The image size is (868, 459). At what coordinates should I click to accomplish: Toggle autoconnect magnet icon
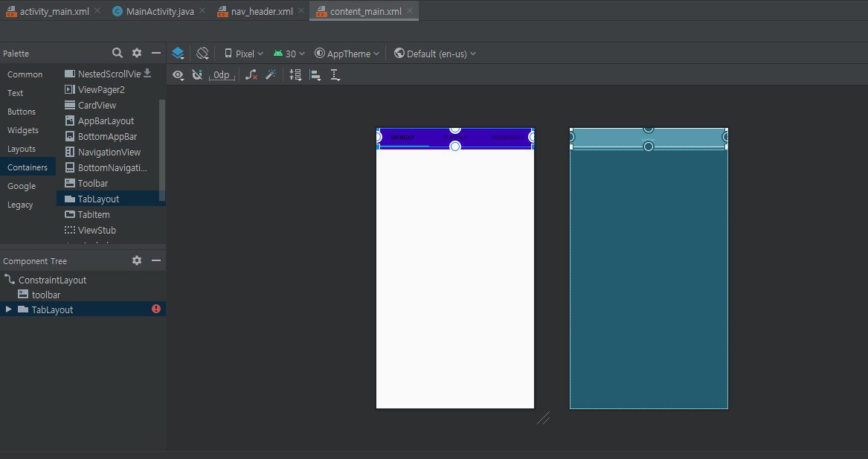pos(197,74)
